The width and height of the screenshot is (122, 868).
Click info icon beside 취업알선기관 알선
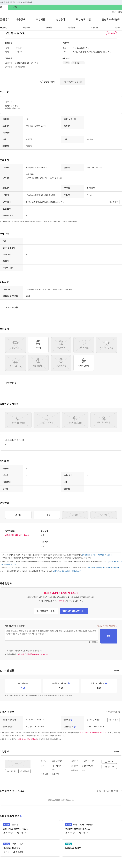pos(69,683)
